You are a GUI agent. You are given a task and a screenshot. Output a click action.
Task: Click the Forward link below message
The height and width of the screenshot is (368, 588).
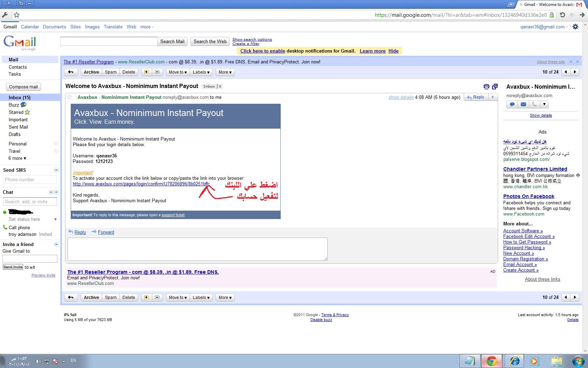pos(106,232)
